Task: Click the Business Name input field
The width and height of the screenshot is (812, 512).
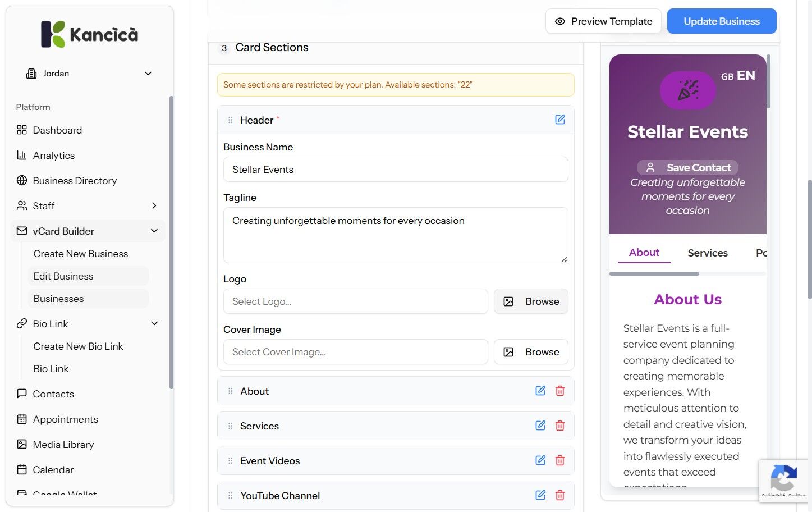Action: coord(396,170)
